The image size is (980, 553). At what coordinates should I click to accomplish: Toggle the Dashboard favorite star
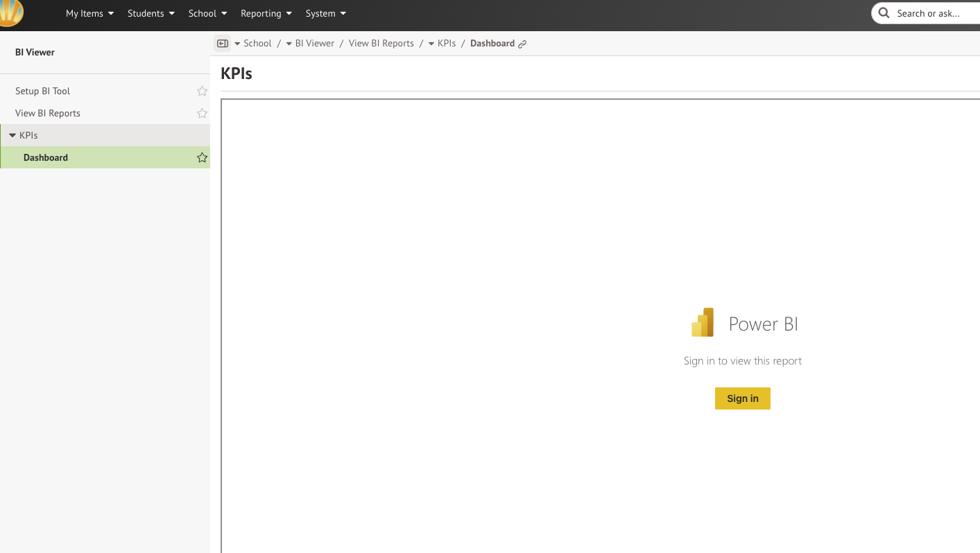pos(202,157)
